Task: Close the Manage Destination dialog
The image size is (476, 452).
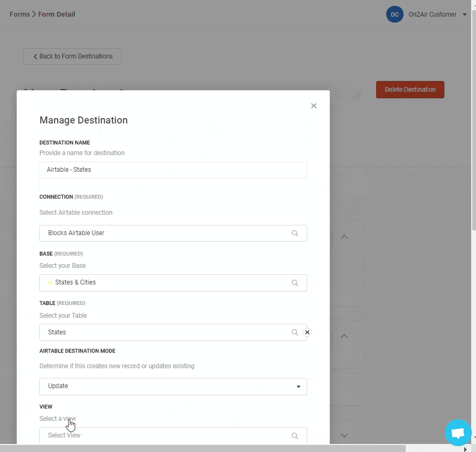Action: 314,106
